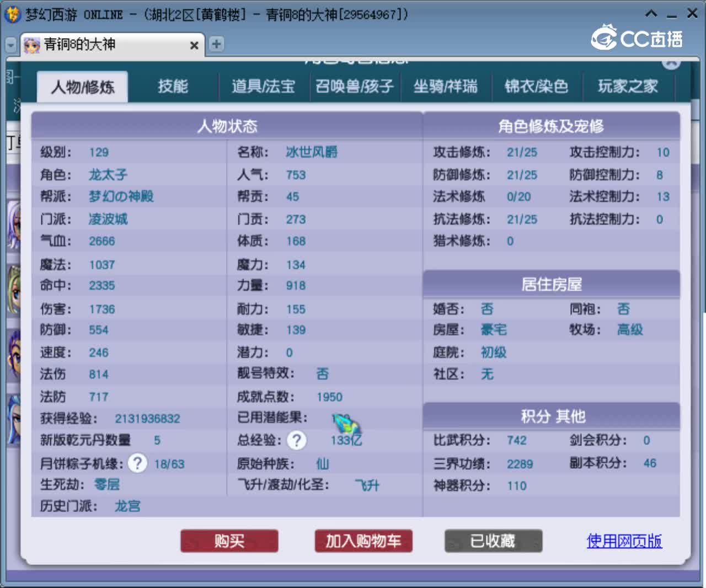Click the 三界功绩 value 2289
Image resolution: width=706 pixels, height=588 pixels.
coord(520,464)
